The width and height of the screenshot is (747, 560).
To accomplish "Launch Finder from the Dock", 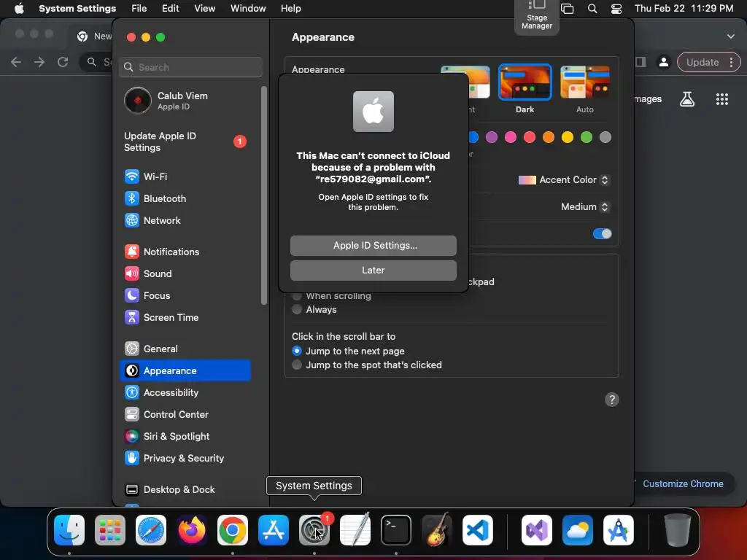I will pos(69,530).
